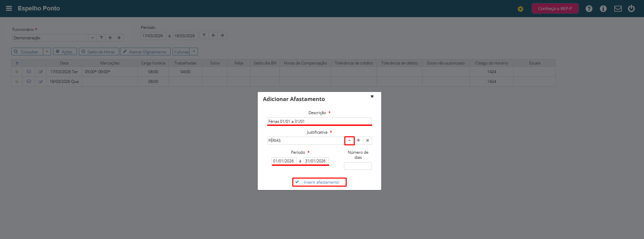Viewport: 644px width, 239px height.
Task: Clear the justificativa with the x icon
Action: (367, 140)
